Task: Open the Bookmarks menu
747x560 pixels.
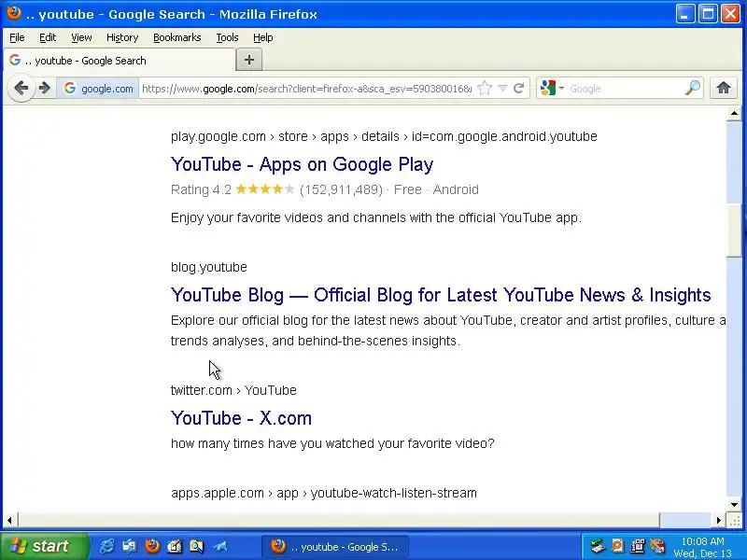Action: tap(177, 37)
